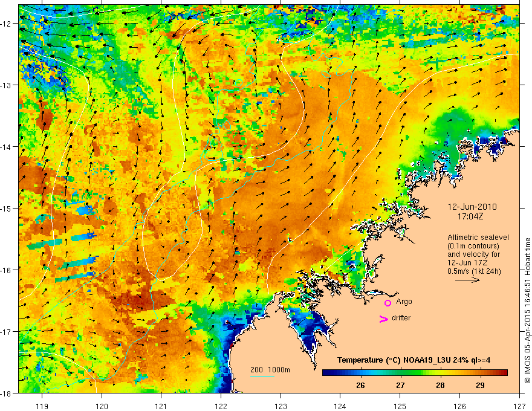Click the '(0.1m contours)' caption line
The image size is (532, 411).
click(x=473, y=246)
